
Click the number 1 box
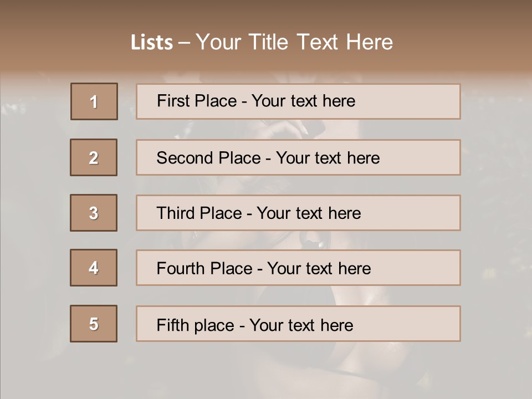(94, 101)
